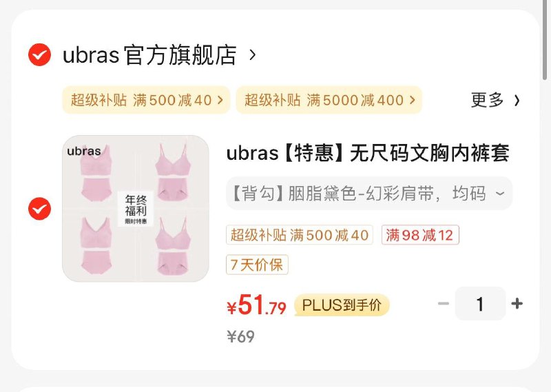This screenshot has width=551, height=392.
Task: Increase quantity with the plus icon
Action: click(517, 303)
